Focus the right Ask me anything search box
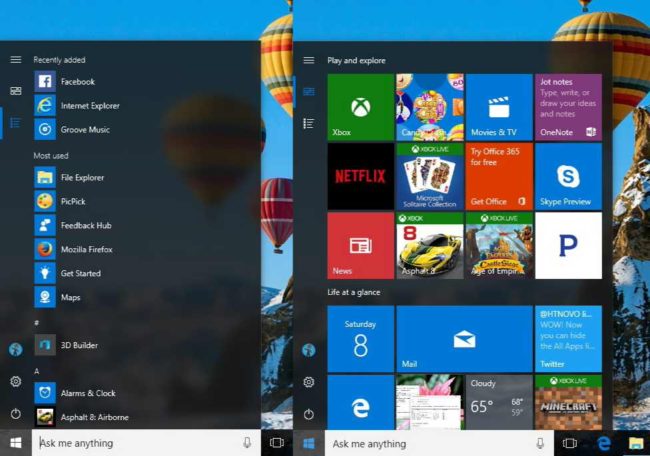 point(439,444)
